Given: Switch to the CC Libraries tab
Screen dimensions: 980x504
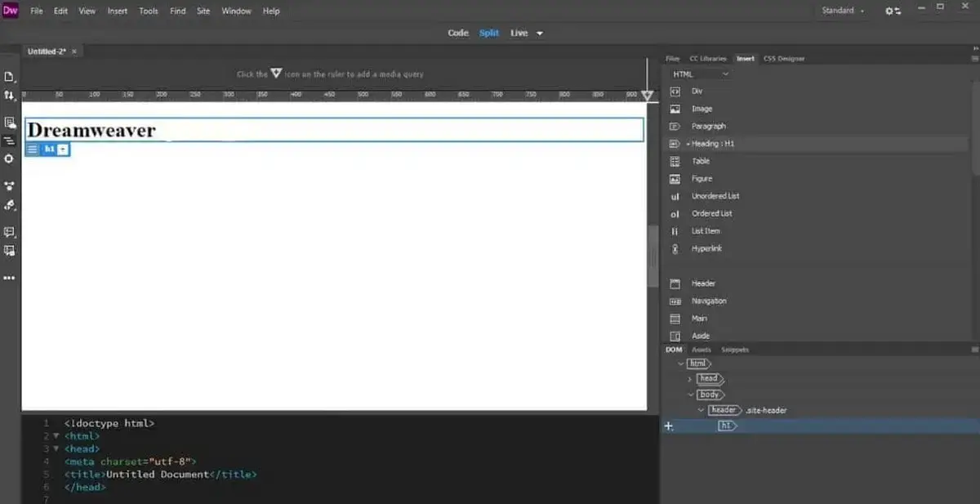Looking at the screenshot, I should [x=707, y=59].
